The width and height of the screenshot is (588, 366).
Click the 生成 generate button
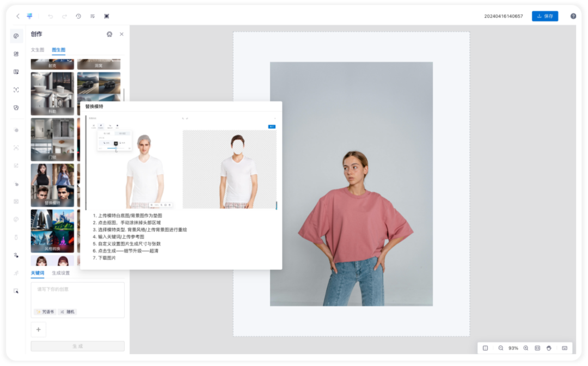pyautogui.click(x=78, y=346)
